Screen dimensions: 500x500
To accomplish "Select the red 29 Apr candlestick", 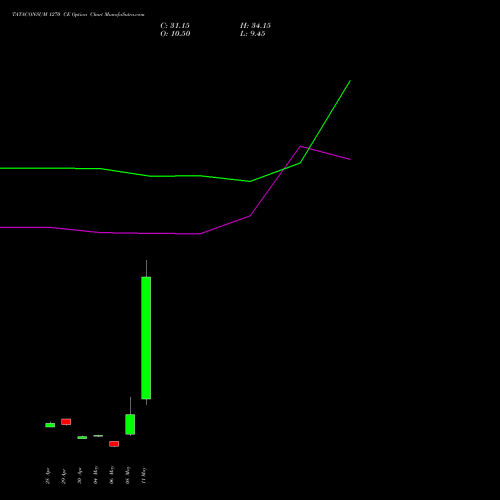I will pos(66,422).
